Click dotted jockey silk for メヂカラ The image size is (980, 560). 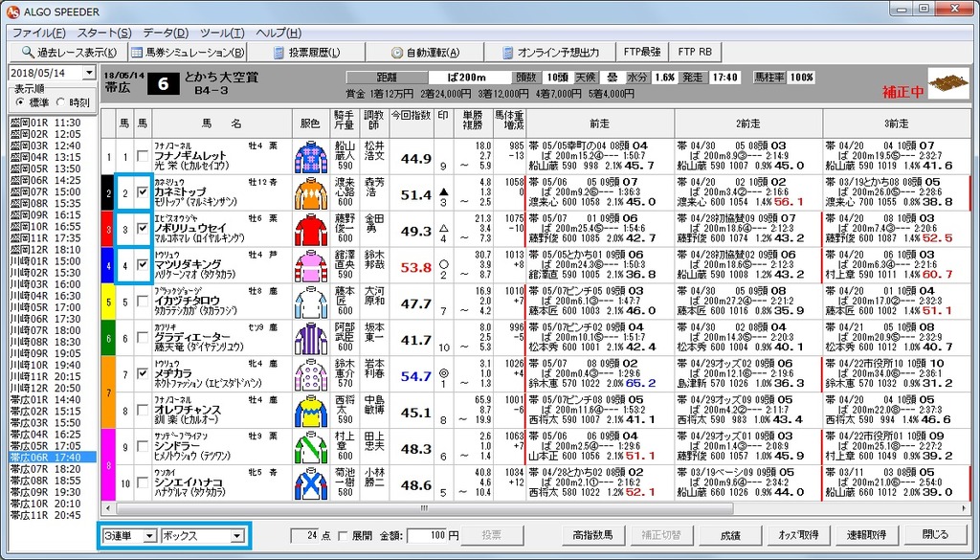(x=311, y=375)
